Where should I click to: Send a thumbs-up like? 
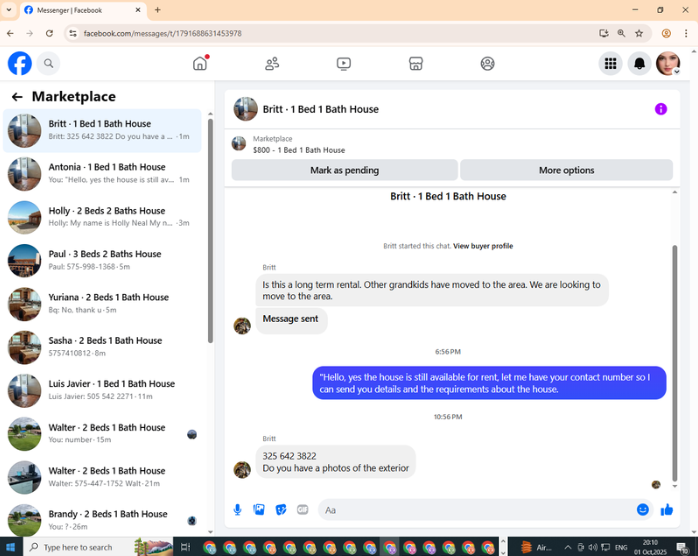pyautogui.click(x=667, y=510)
